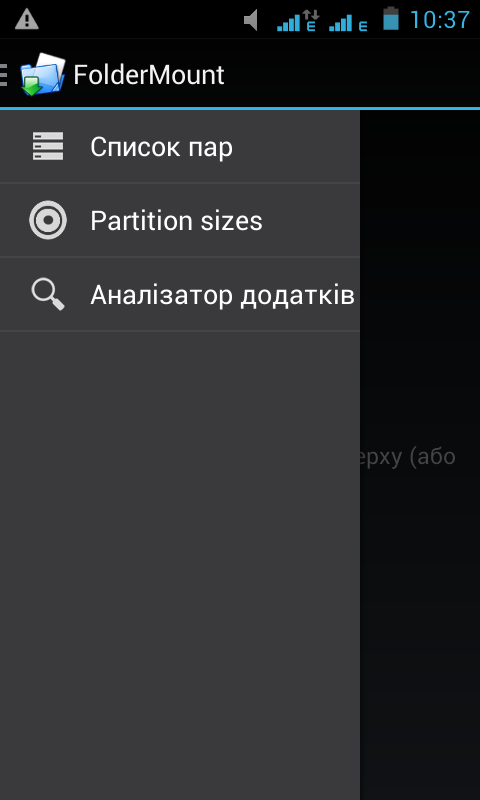Tap the muted speaker status icon

pyautogui.click(x=251, y=20)
